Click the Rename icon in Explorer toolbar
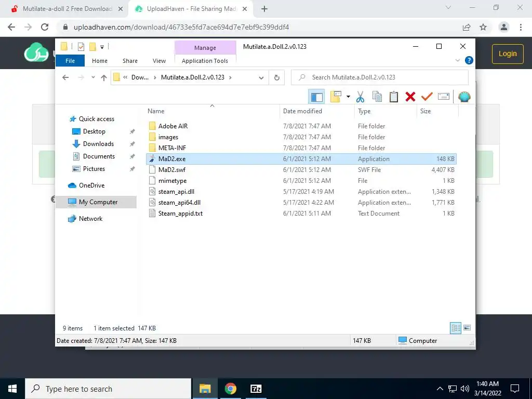This screenshot has width=532, height=399. coord(444,97)
